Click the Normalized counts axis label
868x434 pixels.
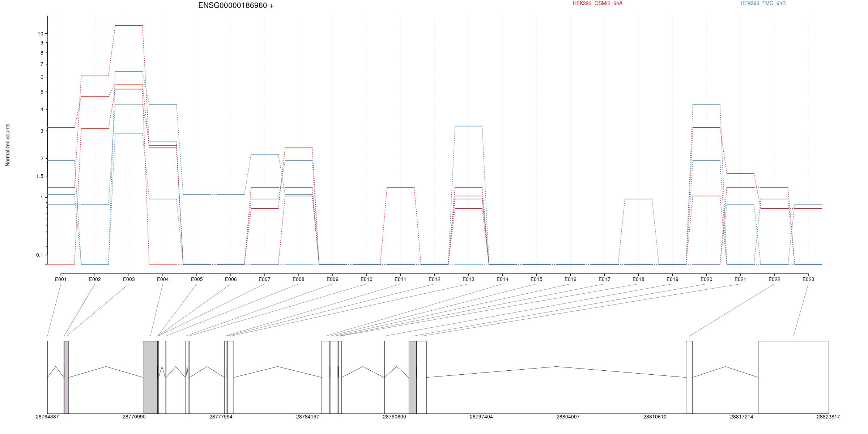click(x=8, y=145)
